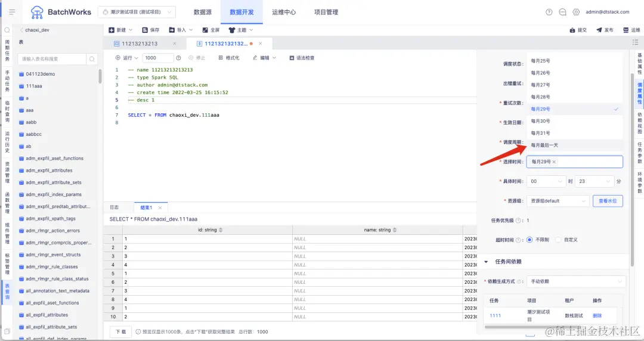Open the project selector 潮汐测试项目 dropdown
This screenshot has height=341, width=644.
tap(137, 12)
